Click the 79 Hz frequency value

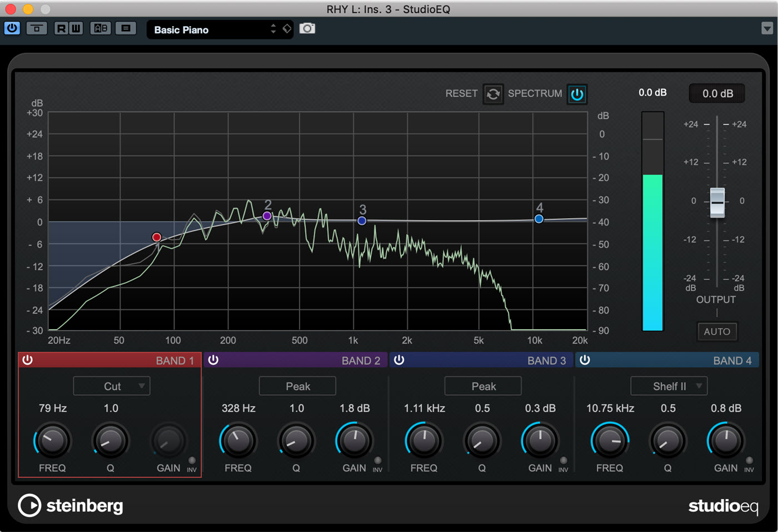[x=53, y=409]
